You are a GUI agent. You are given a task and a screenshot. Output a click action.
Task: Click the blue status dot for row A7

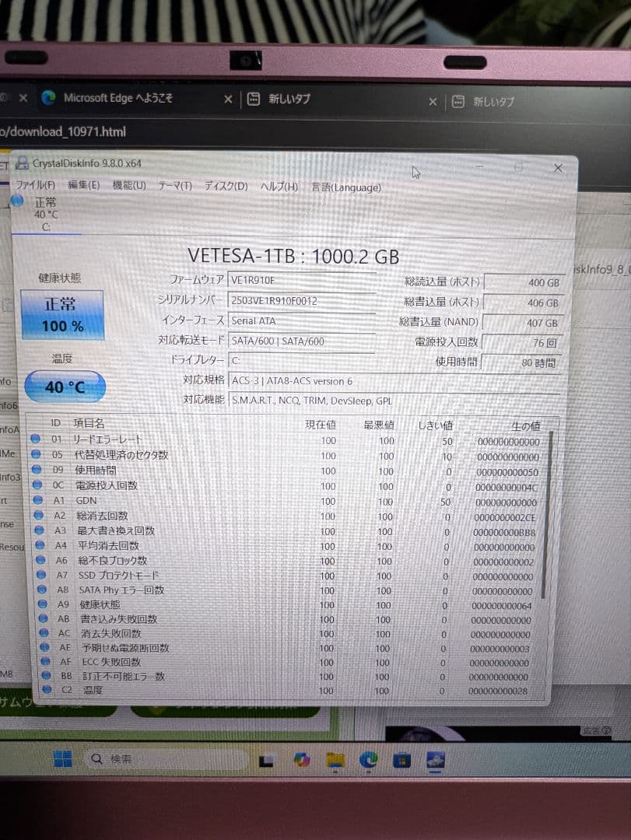click(40, 574)
